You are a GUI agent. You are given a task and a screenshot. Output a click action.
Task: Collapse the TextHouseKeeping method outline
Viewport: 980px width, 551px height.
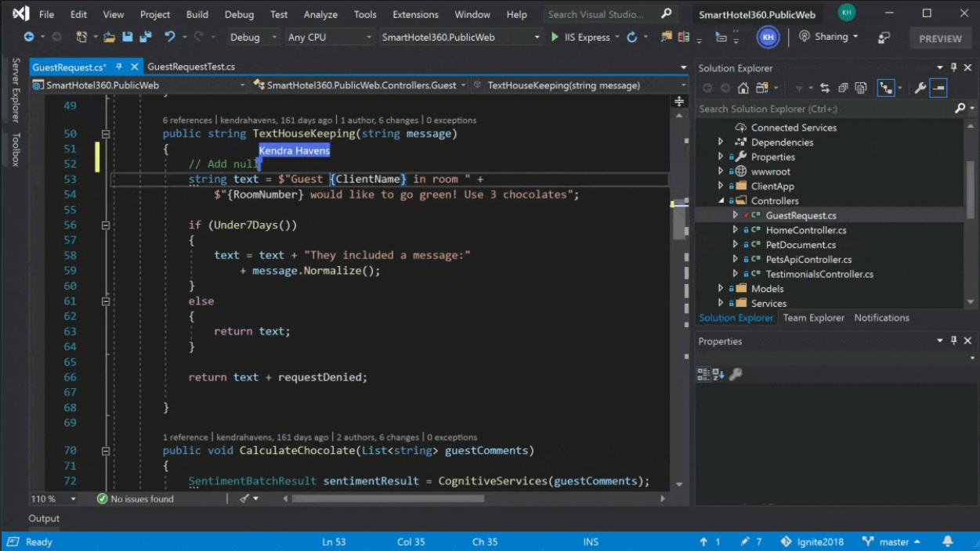(106, 134)
